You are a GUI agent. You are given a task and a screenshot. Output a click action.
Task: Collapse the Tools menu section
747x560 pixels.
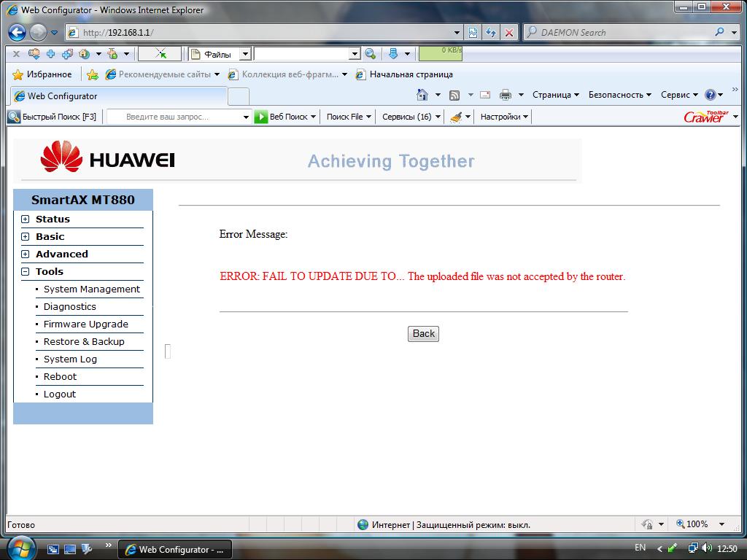pos(26,272)
